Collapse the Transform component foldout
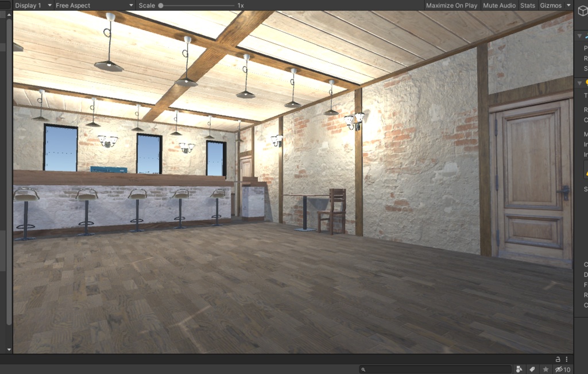This screenshot has width=588, height=374. click(x=580, y=36)
